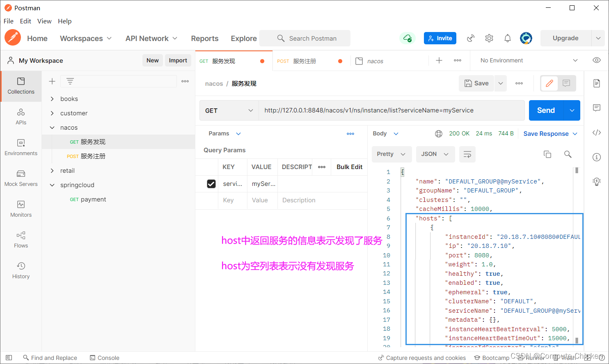Open the View menu
Viewport: 609px width, 364px height.
click(x=44, y=21)
